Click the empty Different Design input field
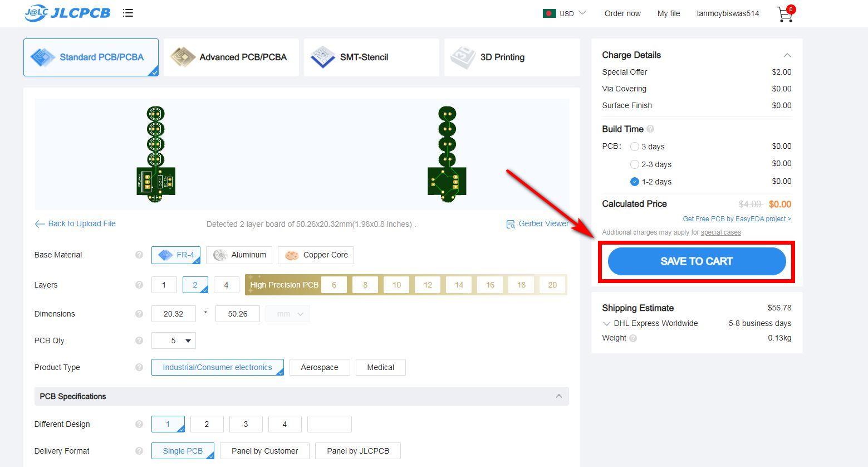Image resolution: width=868 pixels, height=467 pixels. [330, 424]
